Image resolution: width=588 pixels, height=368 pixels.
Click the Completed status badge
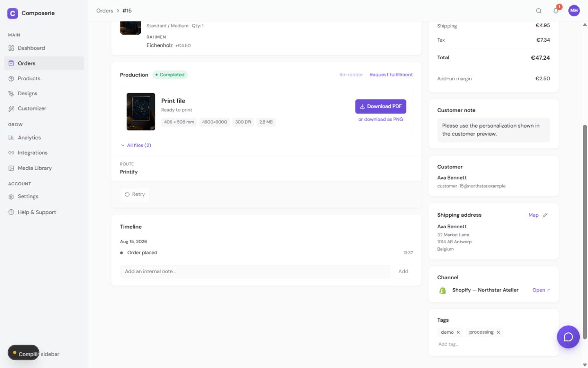(170, 75)
